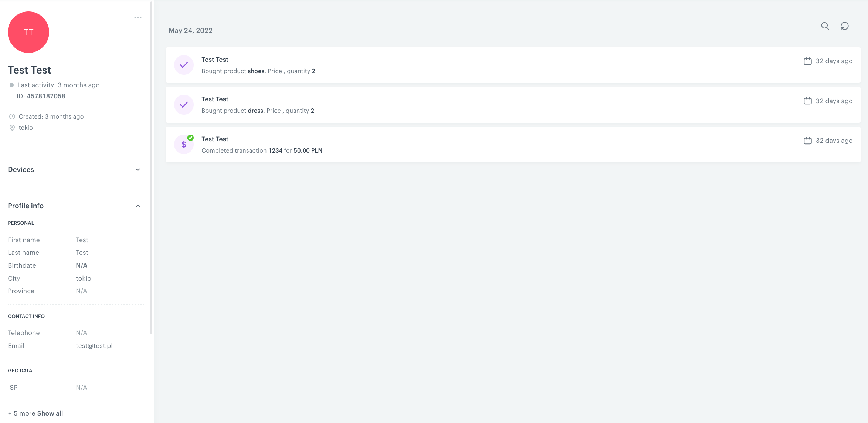Click the location pin next to tokio

point(12,128)
